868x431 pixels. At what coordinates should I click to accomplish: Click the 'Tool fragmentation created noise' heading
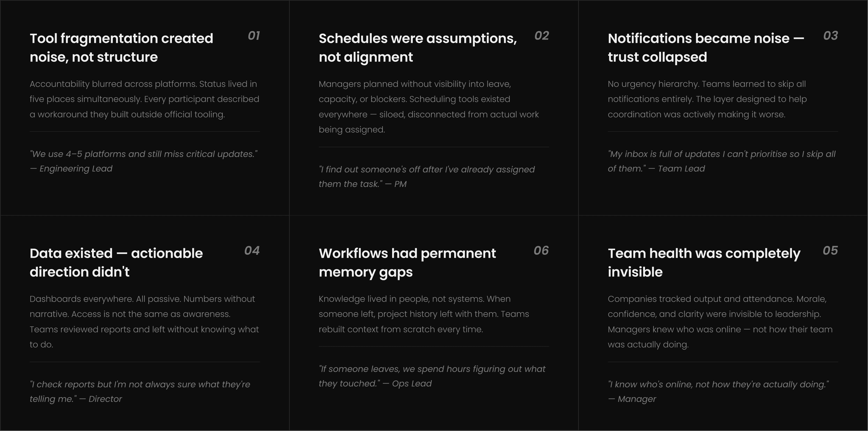tap(121, 47)
